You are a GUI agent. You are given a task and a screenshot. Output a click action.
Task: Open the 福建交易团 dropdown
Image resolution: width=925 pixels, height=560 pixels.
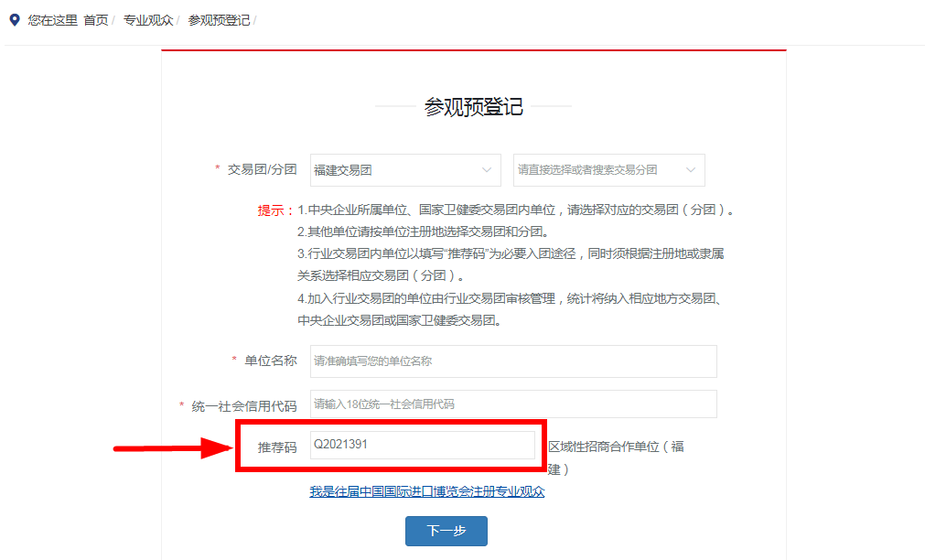tap(393, 170)
